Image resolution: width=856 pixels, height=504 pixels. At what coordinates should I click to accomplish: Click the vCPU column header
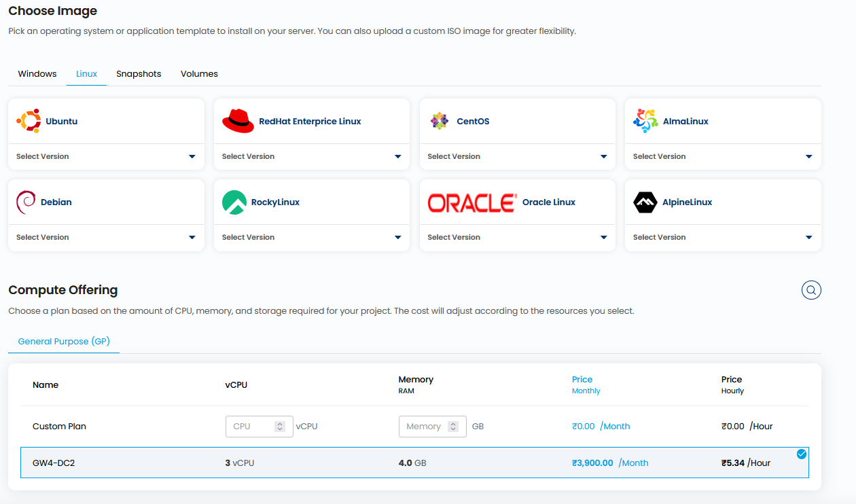click(236, 385)
